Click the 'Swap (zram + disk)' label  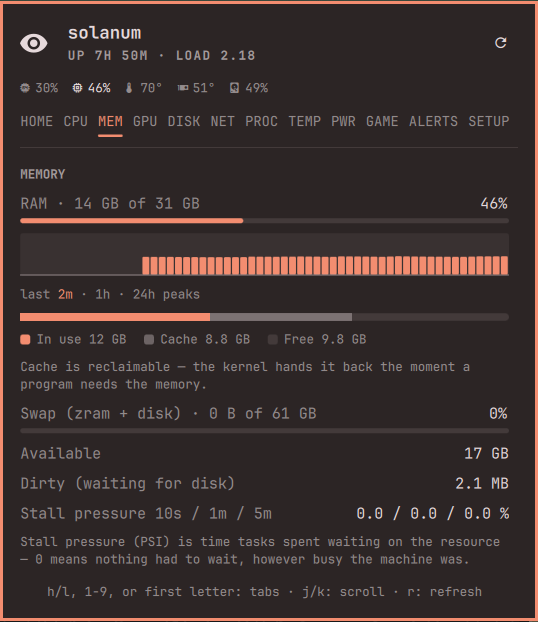pyautogui.click(x=101, y=414)
